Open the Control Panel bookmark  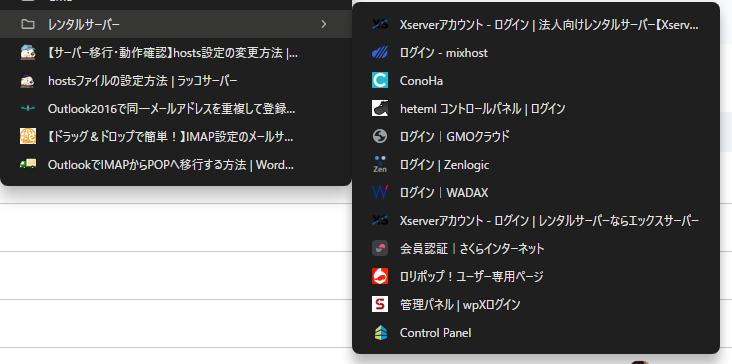pyautogui.click(x=535, y=332)
